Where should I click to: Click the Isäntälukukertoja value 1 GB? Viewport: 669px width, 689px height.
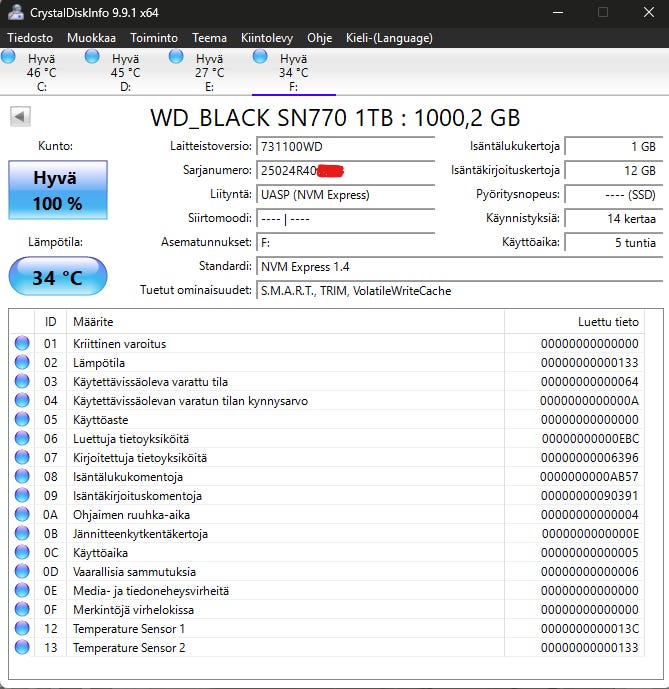click(x=614, y=146)
